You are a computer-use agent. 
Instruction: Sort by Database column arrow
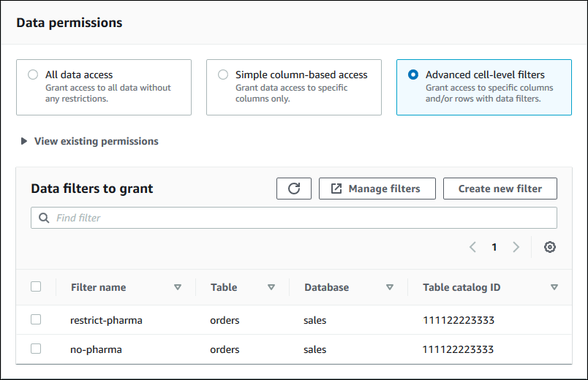pyautogui.click(x=390, y=287)
